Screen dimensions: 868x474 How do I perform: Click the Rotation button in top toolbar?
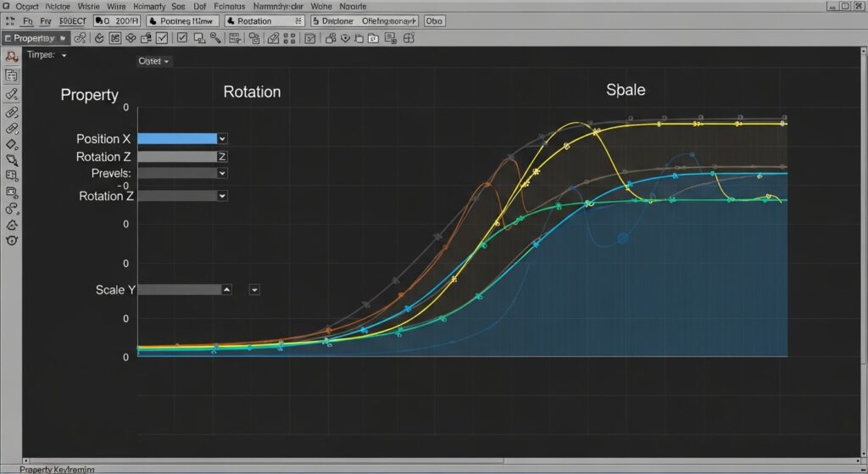tap(264, 20)
